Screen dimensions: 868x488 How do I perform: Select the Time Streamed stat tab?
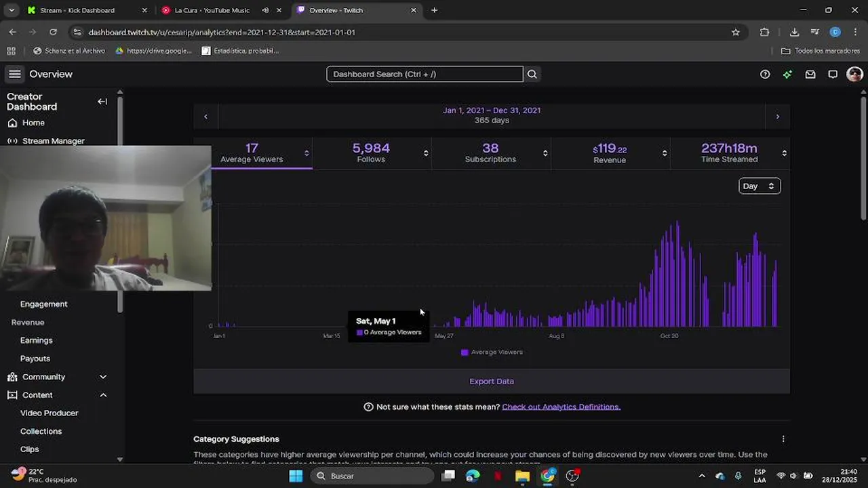[730, 153]
